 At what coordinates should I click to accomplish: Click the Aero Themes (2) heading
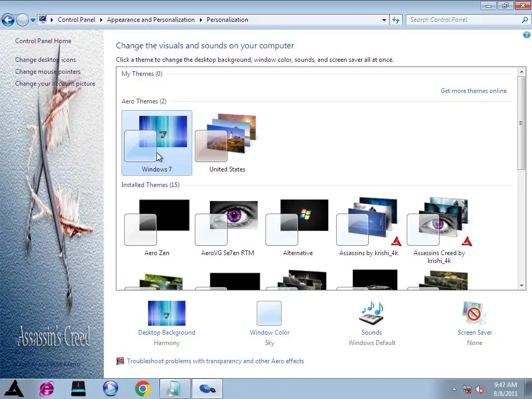(x=144, y=101)
